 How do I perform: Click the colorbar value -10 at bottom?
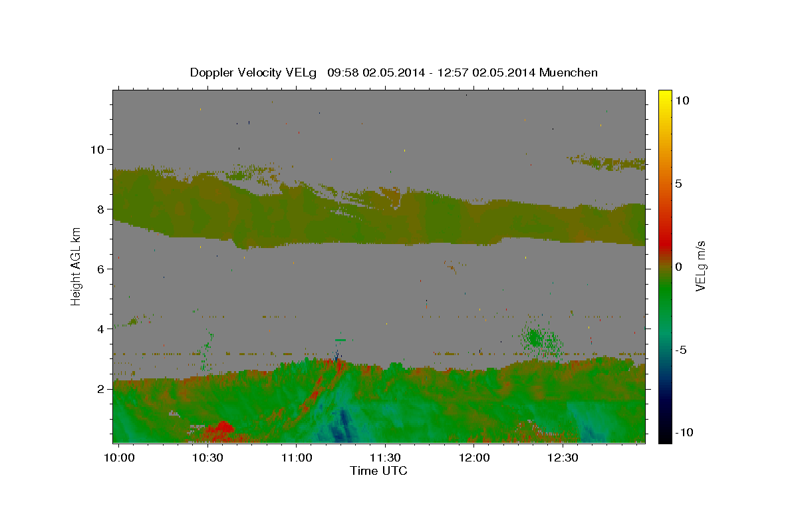pyautogui.click(x=684, y=433)
